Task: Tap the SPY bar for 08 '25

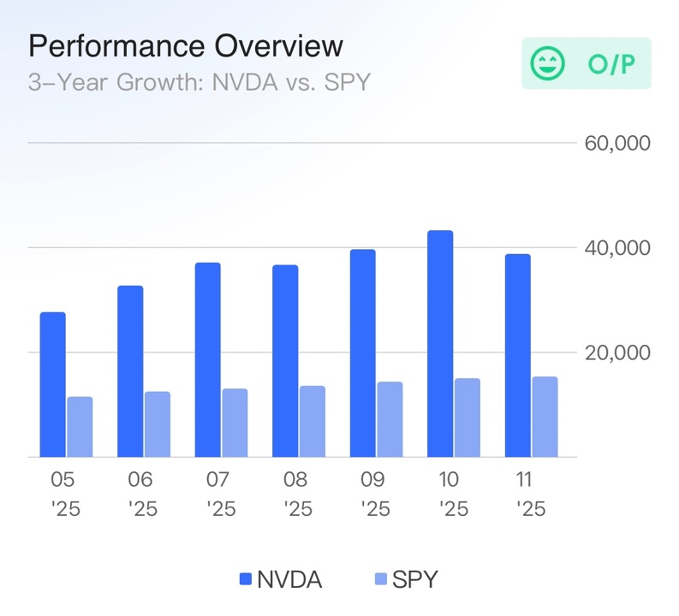Action: [x=313, y=421]
